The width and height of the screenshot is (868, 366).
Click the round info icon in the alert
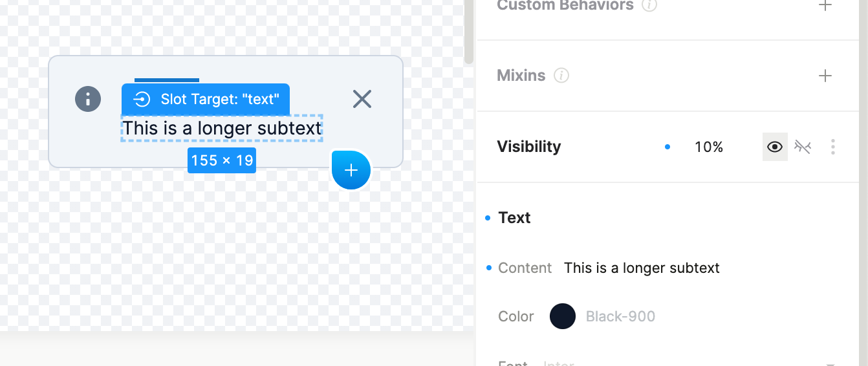pos(88,99)
